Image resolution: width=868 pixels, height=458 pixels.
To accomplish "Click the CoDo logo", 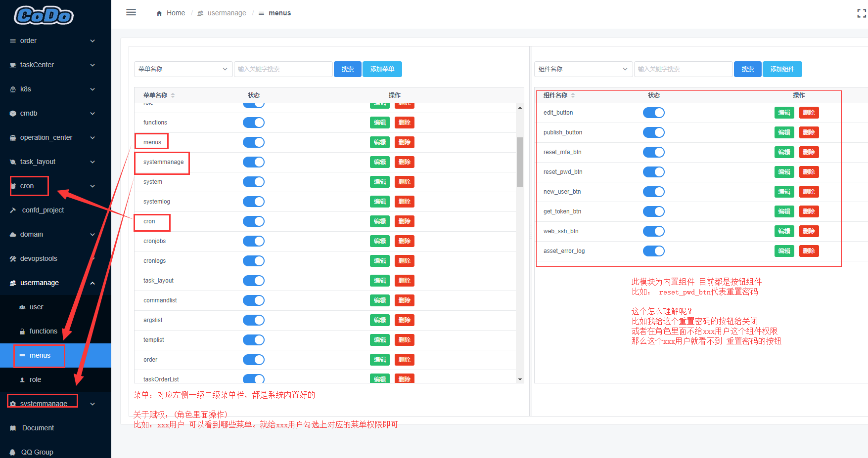I will click(x=44, y=16).
